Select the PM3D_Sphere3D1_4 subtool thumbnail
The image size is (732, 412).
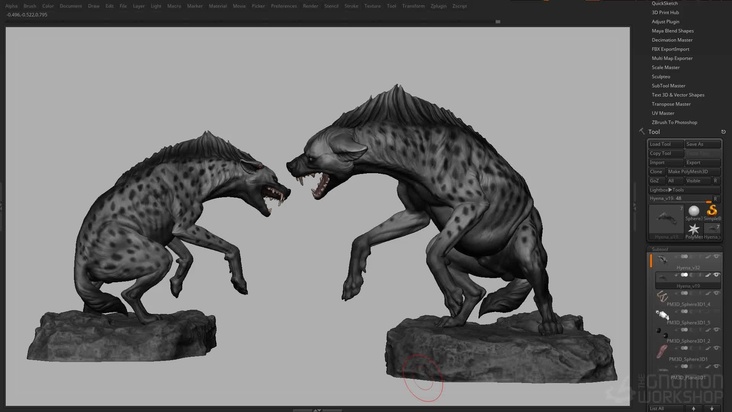[662, 296]
